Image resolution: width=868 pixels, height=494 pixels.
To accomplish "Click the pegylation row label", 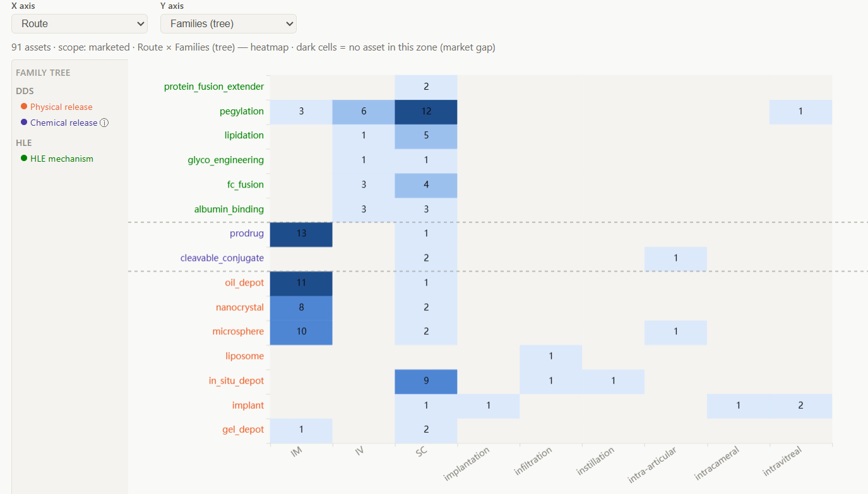I will pyautogui.click(x=242, y=112).
